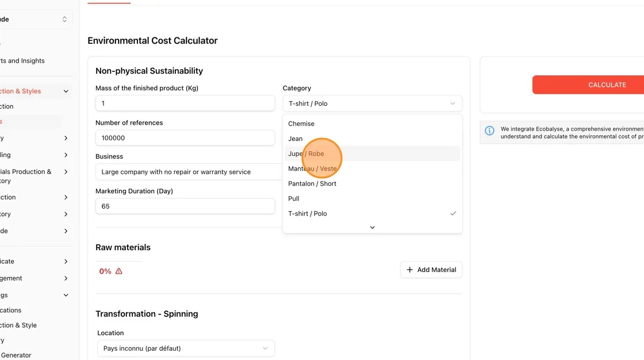The width and height of the screenshot is (644, 360).
Task: Open the Collection & Style settings sub-item
Action: (x=18, y=325)
